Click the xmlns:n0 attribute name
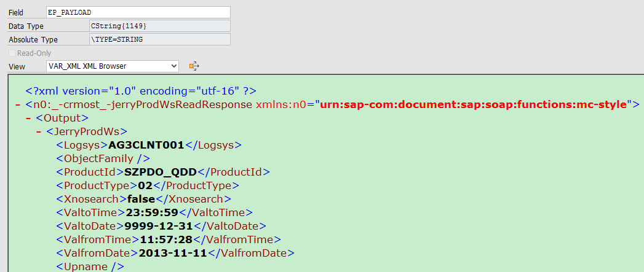The height and width of the screenshot is (272, 644). pos(281,104)
